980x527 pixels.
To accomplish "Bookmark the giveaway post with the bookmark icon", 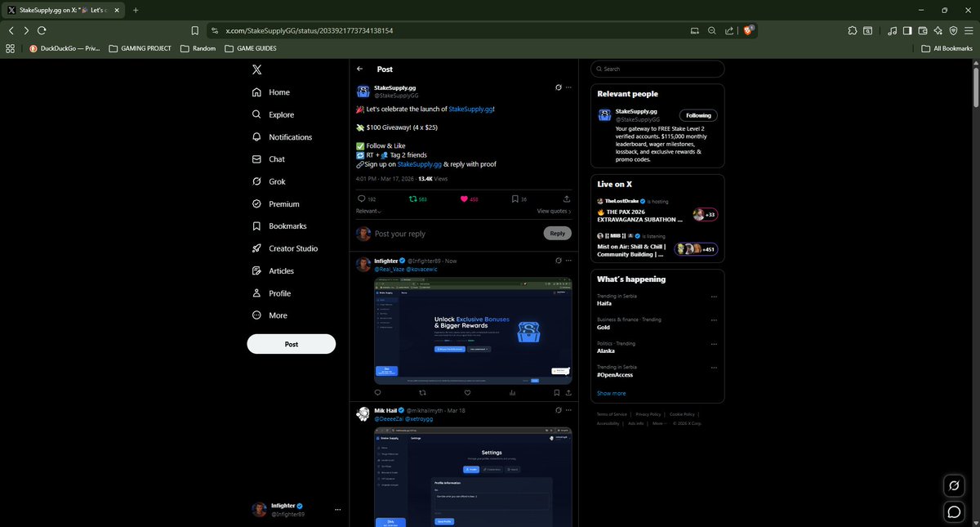I will tap(514, 199).
